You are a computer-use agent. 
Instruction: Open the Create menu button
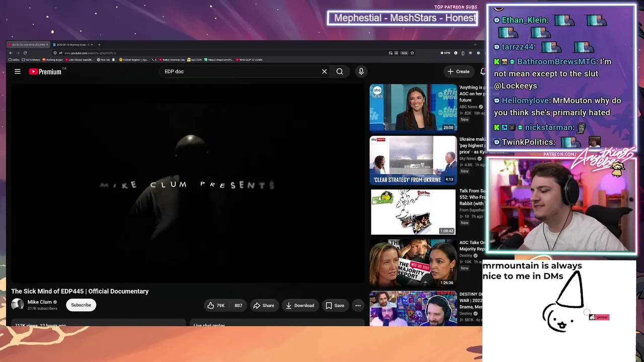tap(458, 71)
